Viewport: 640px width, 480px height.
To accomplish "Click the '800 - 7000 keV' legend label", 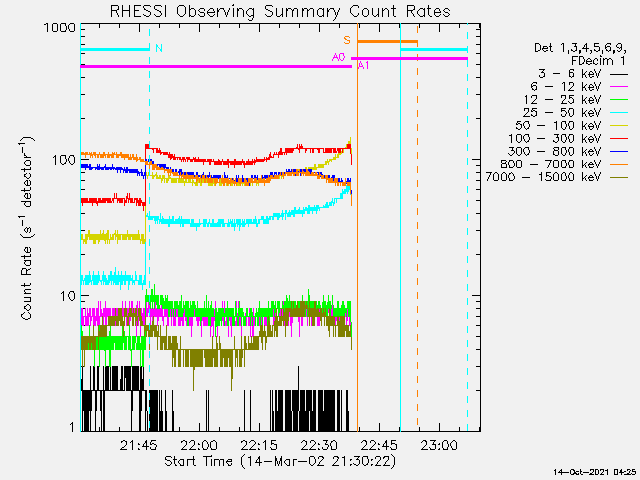I will 551,164.
